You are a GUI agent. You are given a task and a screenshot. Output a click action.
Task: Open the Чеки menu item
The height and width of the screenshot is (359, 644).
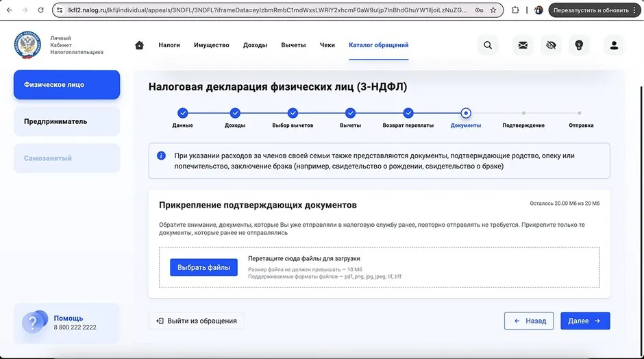[327, 45]
